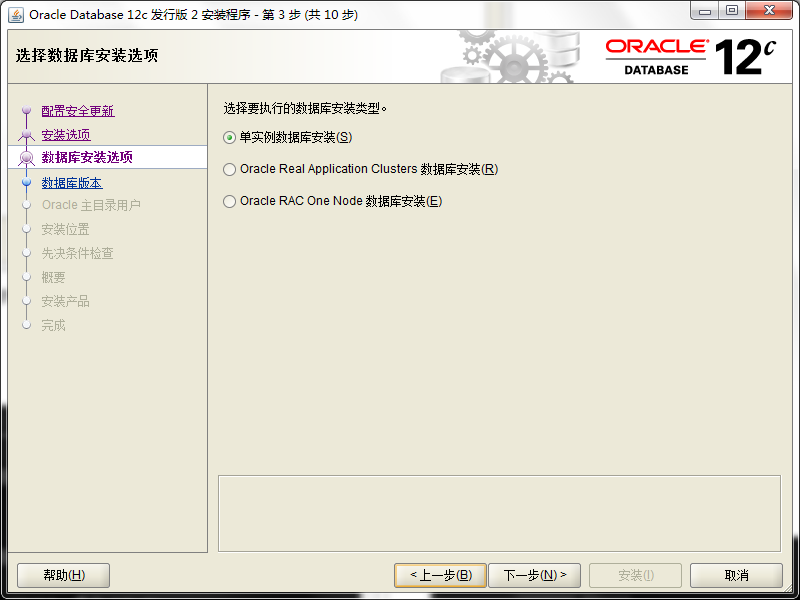Screen dimensions: 800x600
Task: Click disabled step Oracle 主目录用户
Action: coord(91,205)
